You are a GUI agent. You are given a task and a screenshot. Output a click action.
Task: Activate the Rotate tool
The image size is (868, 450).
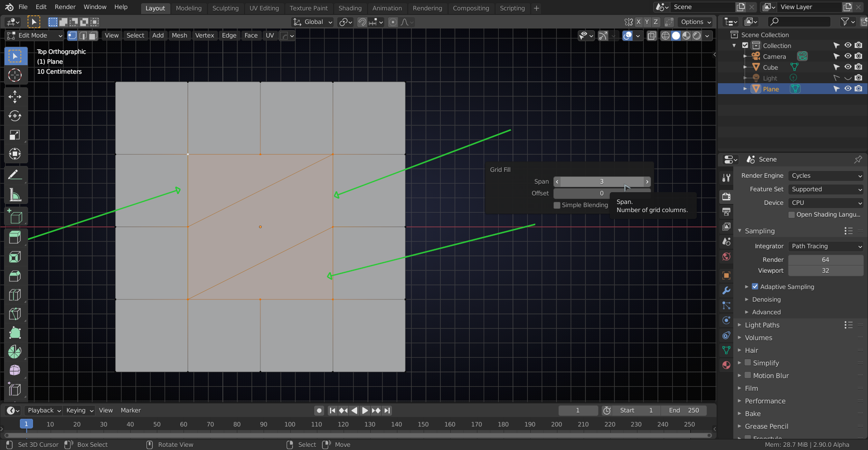[x=15, y=116]
